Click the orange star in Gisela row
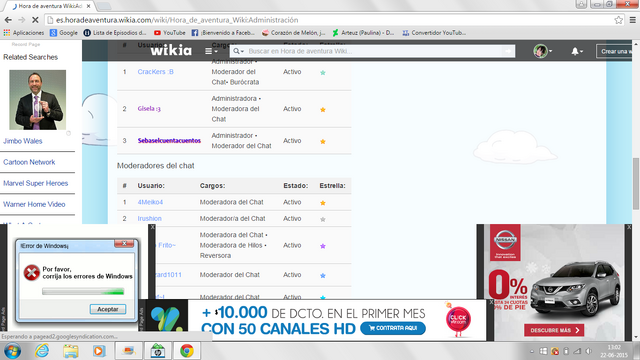The height and width of the screenshot is (360, 640). 323,109
